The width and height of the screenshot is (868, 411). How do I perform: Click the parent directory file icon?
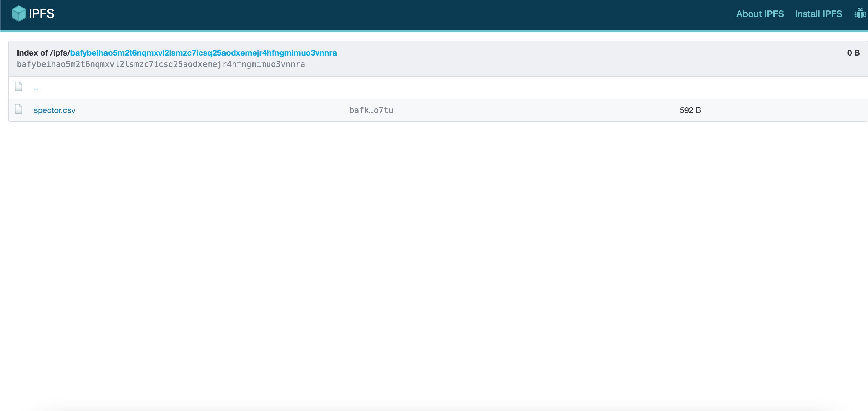[x=19, y=87]
